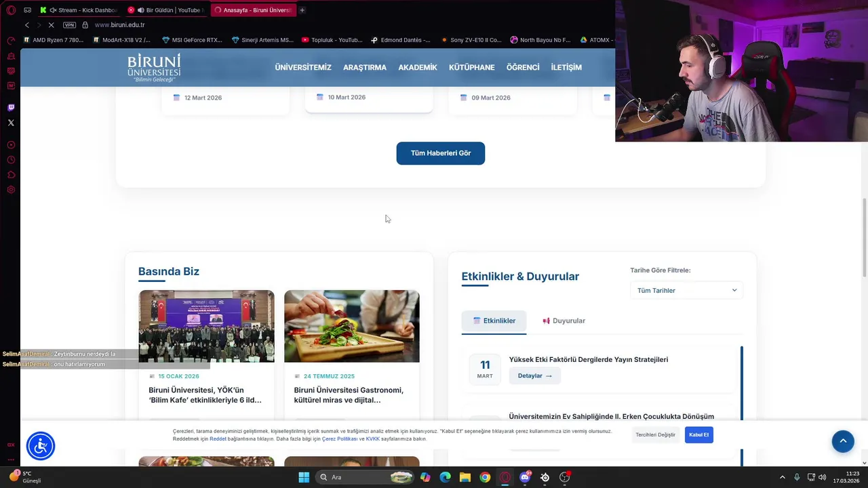Click the browser back arrow

tap(27, 25)
